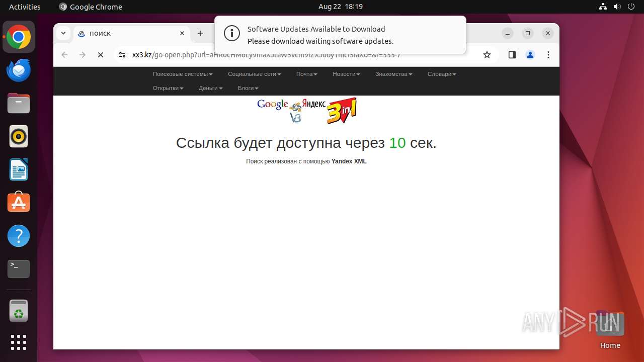Bookmark this tab with the star
Viewport: 644px width, 362px height.
487,55
